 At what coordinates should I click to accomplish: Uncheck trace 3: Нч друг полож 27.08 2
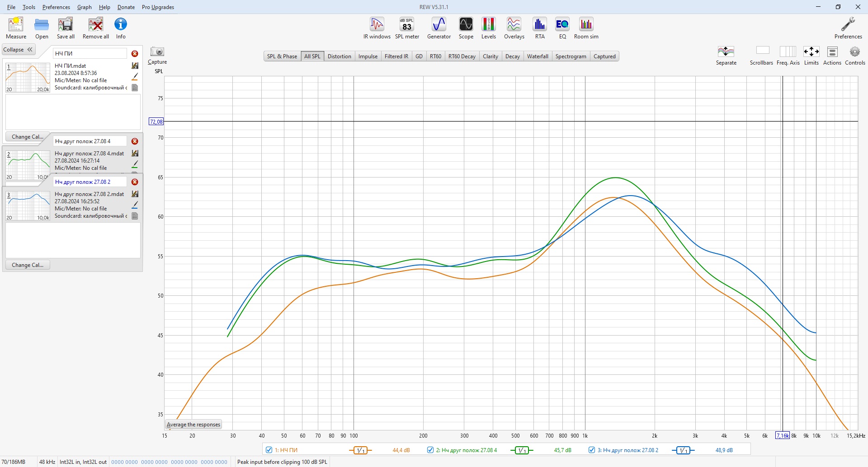(x=592, y=450)
